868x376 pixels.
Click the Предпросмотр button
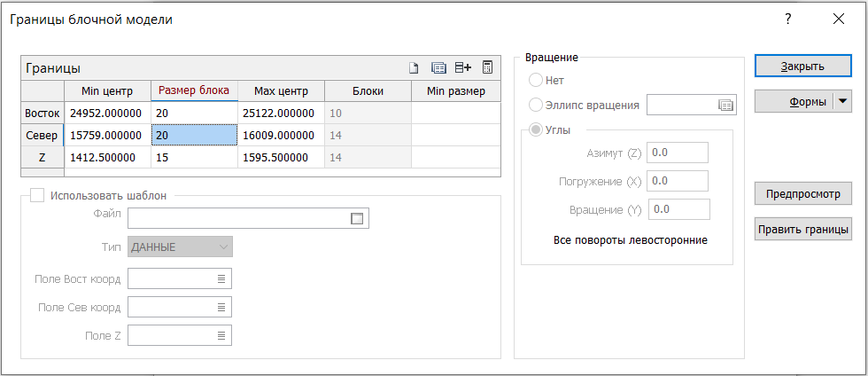802,194
